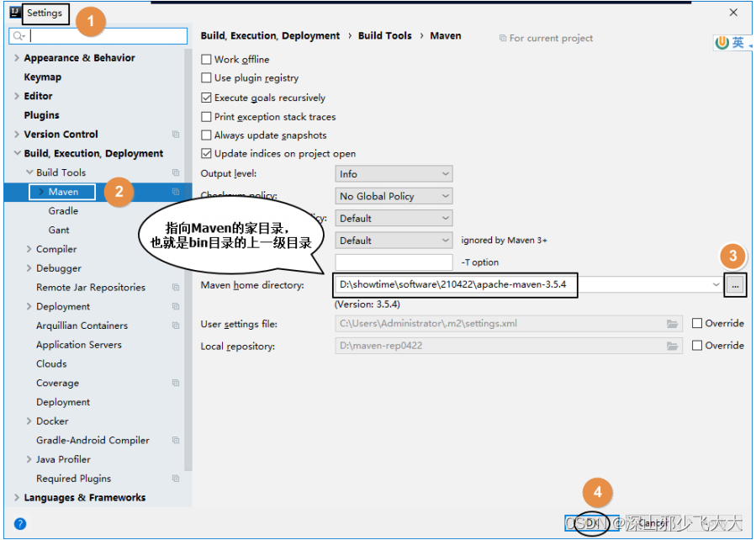Enable the Work offline checkbox
Viewport: 756px width, 540px height.
[205, 60]
